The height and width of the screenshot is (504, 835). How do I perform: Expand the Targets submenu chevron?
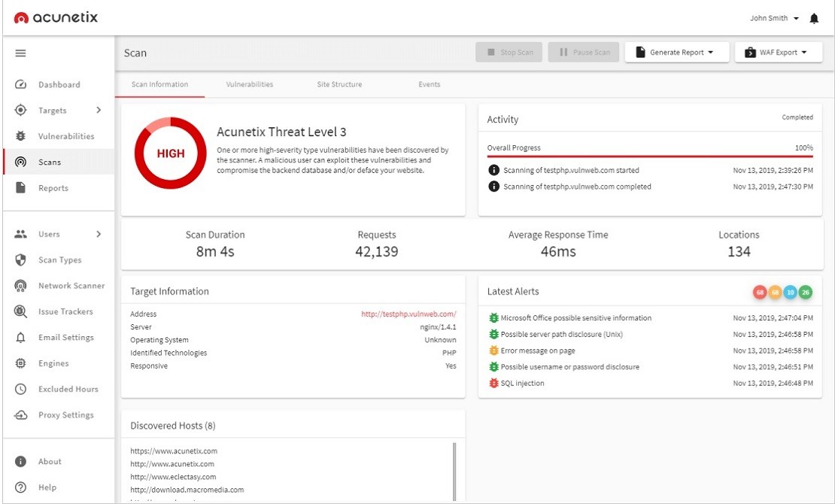click(x=99, y=111)
